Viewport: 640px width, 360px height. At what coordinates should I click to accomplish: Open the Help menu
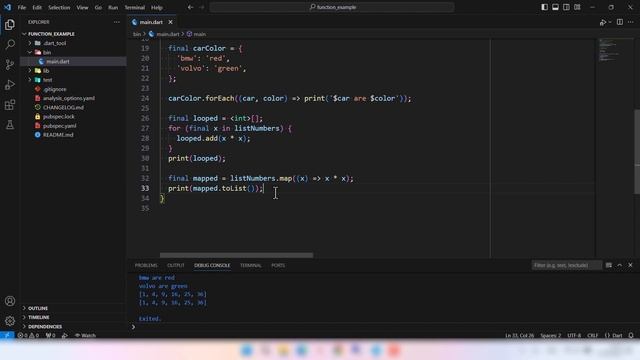coord(157,7)
